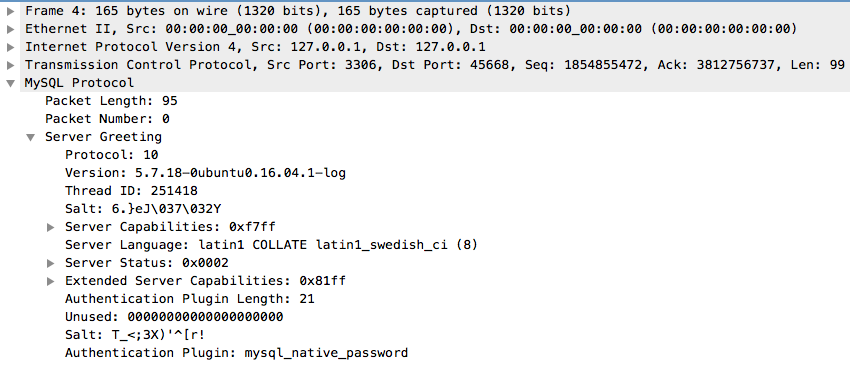Image resolution: width=850 pixels, height=368 pixels.
Task: Expand the Frame 4 tree row
Action: pyautogui.click(x=10, y=11)
